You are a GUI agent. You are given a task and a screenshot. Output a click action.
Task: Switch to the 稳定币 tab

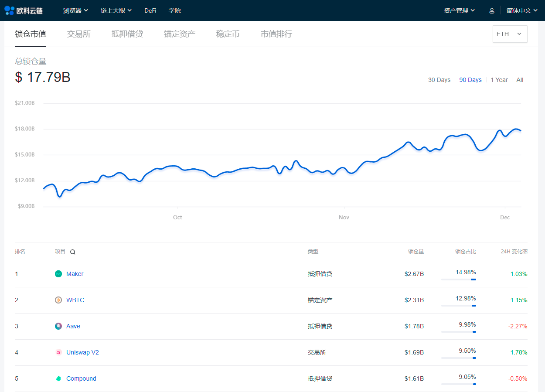[x=228, y=34]
